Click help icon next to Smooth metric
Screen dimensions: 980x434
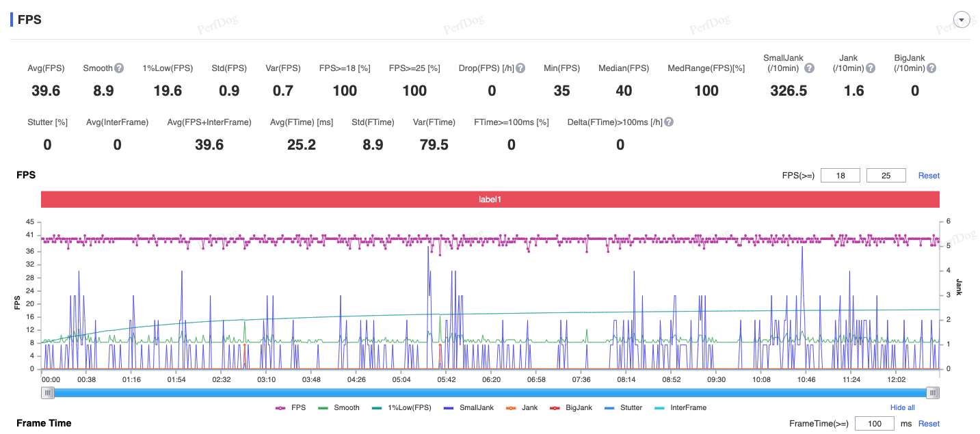click(x=119, y=68)
